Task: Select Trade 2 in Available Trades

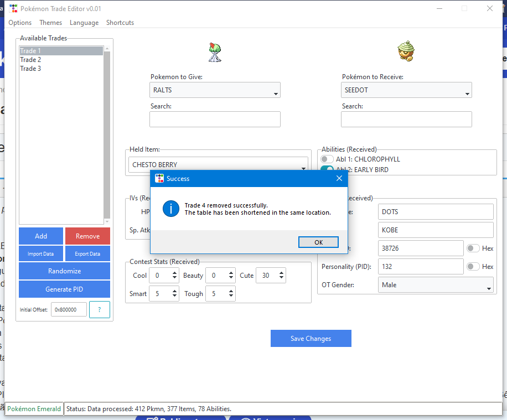Action: pyautogui.click(x=31, y=60)
